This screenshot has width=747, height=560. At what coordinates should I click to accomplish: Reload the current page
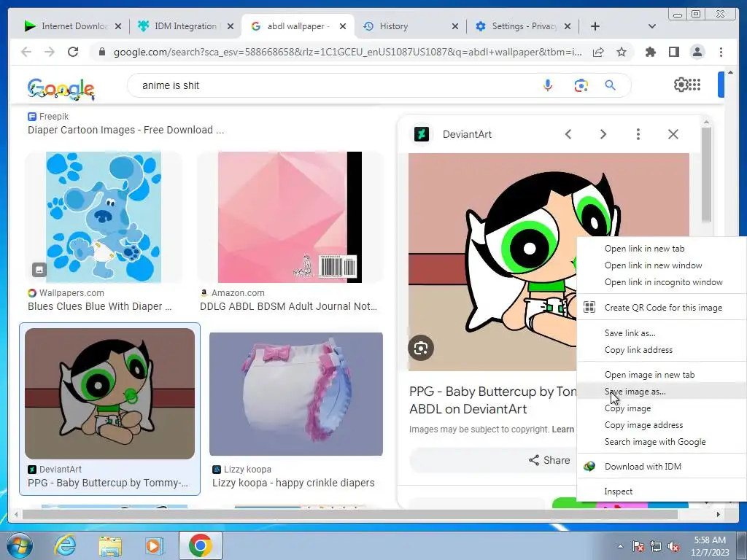pyautogui.click(x=73, y=52)
